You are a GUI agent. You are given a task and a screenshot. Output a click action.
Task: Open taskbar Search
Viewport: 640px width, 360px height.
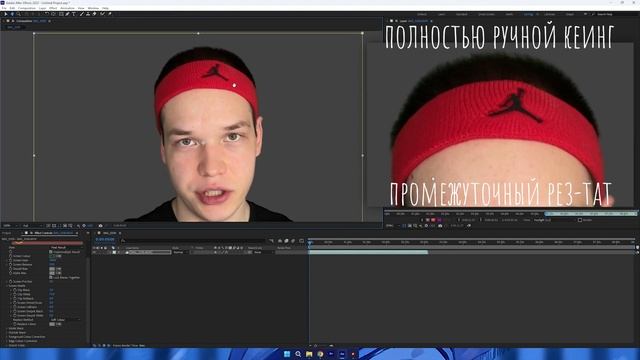click(x=298, y=354)
